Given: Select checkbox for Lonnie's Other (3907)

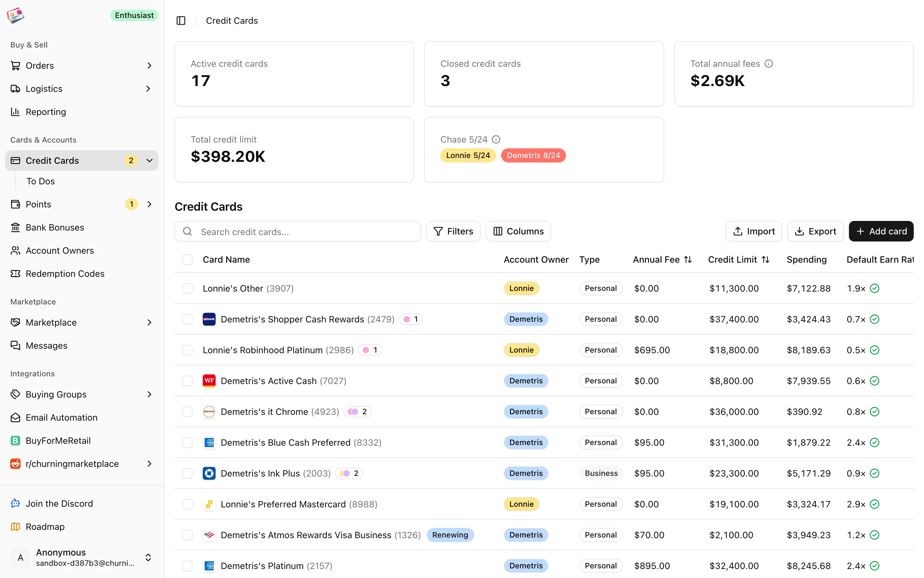Looking at the screenshot, I should tap(187, 288).
